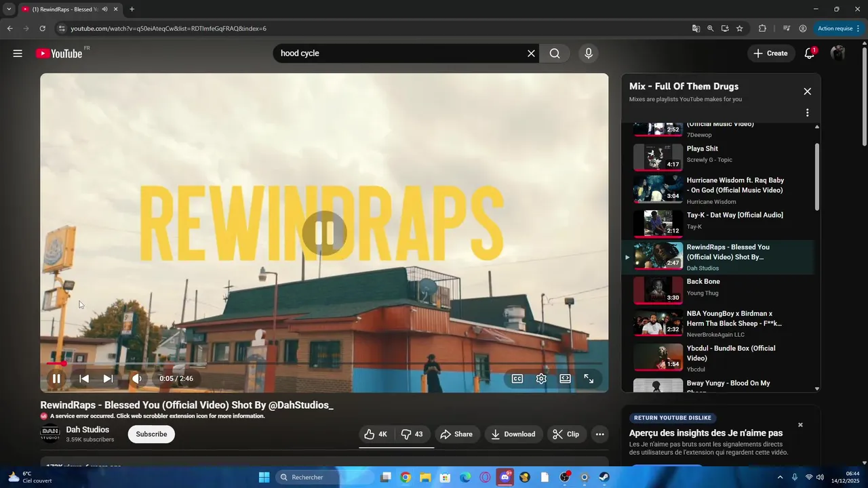Play Playa Shit from the mix
Image resolution: width=868 pixels, height=488 pixels.
pos(722,157)
